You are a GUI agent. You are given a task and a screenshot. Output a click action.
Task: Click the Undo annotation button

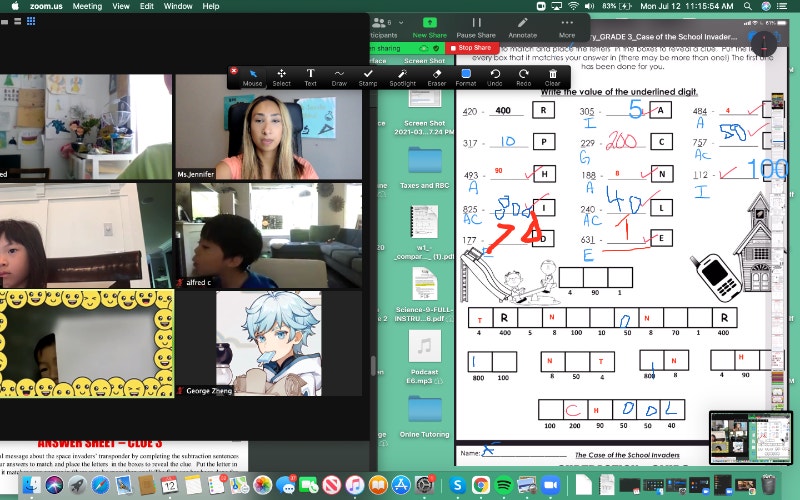click(495, 77)
